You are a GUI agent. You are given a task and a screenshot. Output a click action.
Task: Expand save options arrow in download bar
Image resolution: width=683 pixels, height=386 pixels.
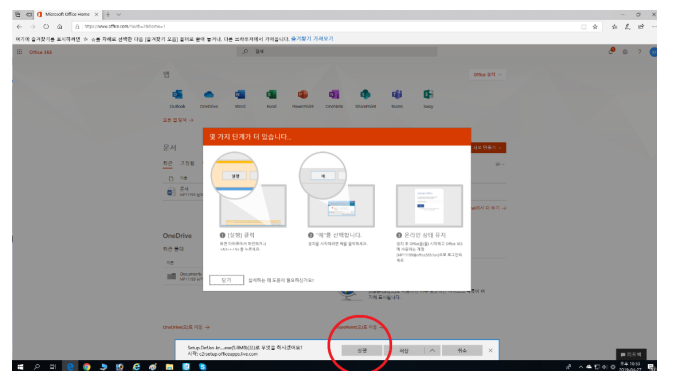(432, 350)
